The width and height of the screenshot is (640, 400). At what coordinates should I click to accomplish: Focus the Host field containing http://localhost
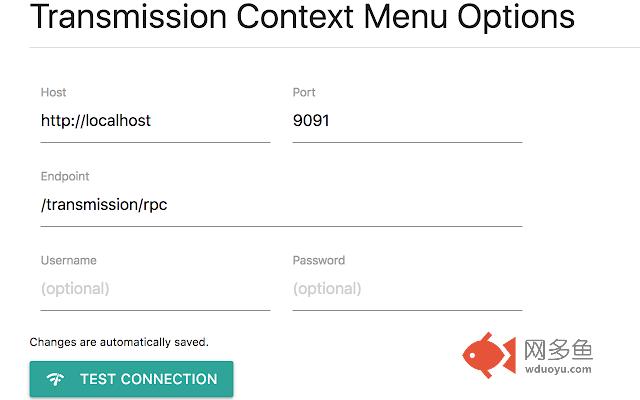(155, 121)
